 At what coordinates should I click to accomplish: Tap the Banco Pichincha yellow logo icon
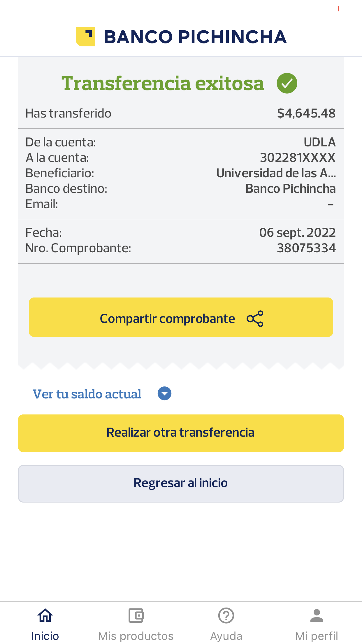[85, 37]
